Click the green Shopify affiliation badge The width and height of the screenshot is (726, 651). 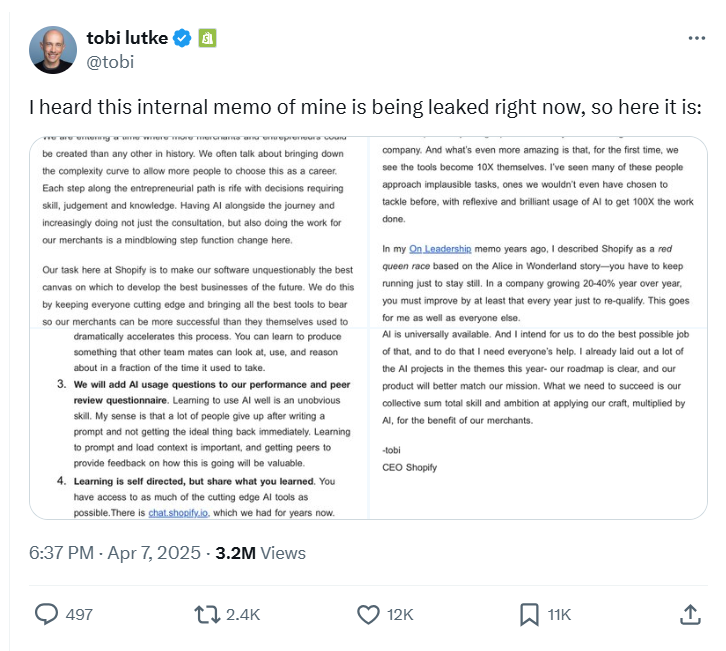point(207,39)
